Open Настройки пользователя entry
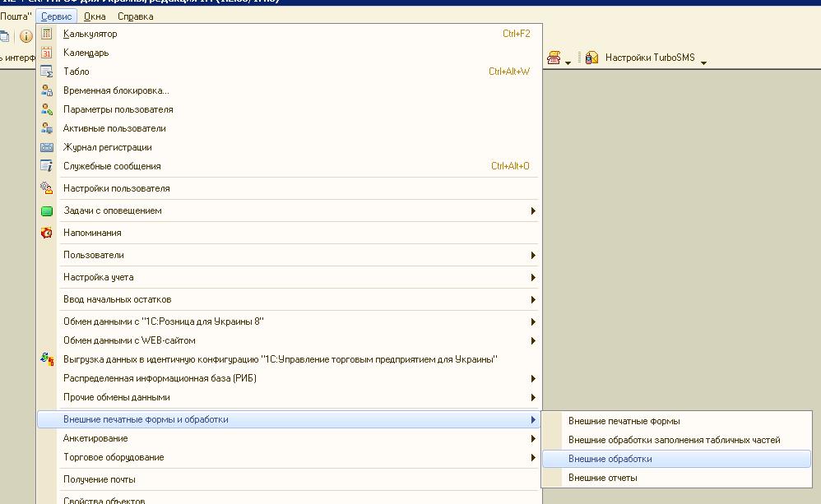821x504 pixels. (289, 188)
